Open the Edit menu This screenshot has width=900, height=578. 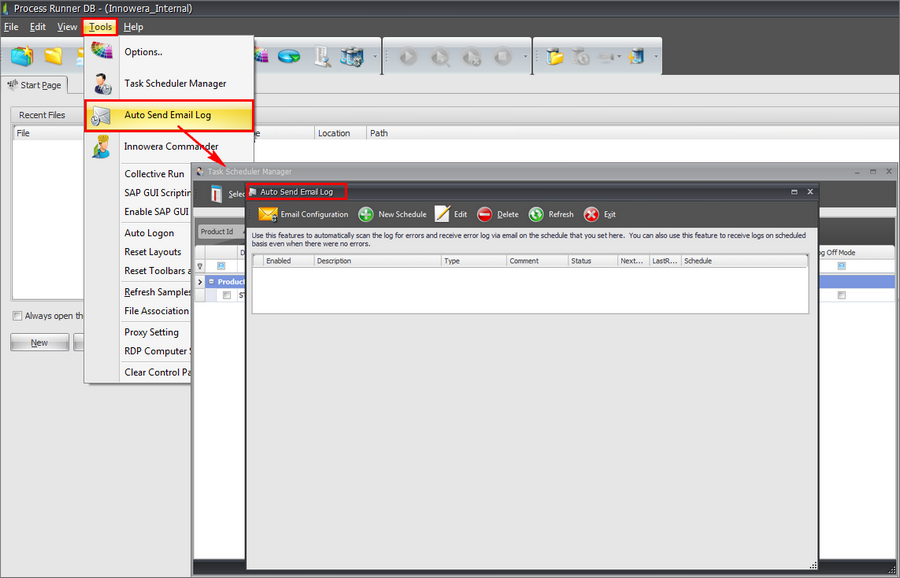tap(38, 27)
